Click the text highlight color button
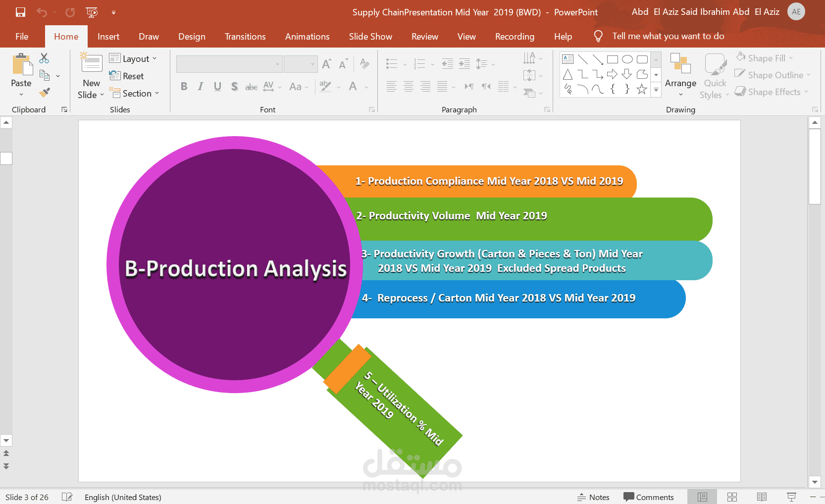The image size is (825, 504). click(x=325, y=87)
